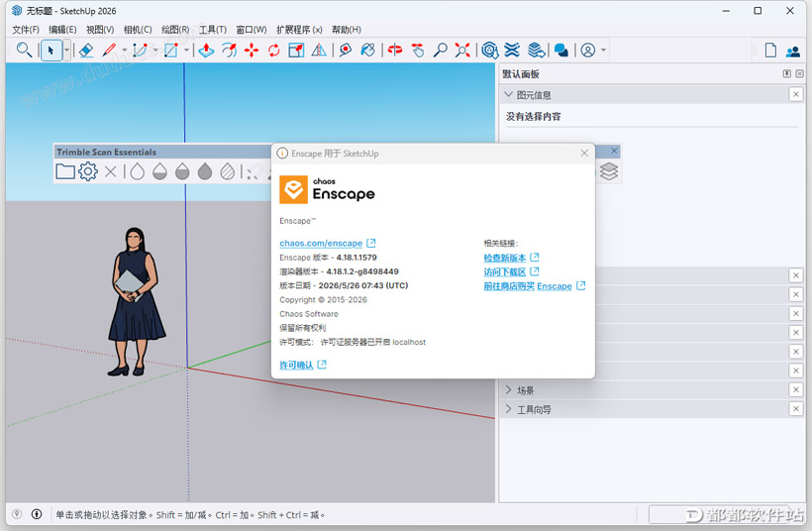Activate the Rotate tool
Screen dimensions: 812x531
pos(274,51)
